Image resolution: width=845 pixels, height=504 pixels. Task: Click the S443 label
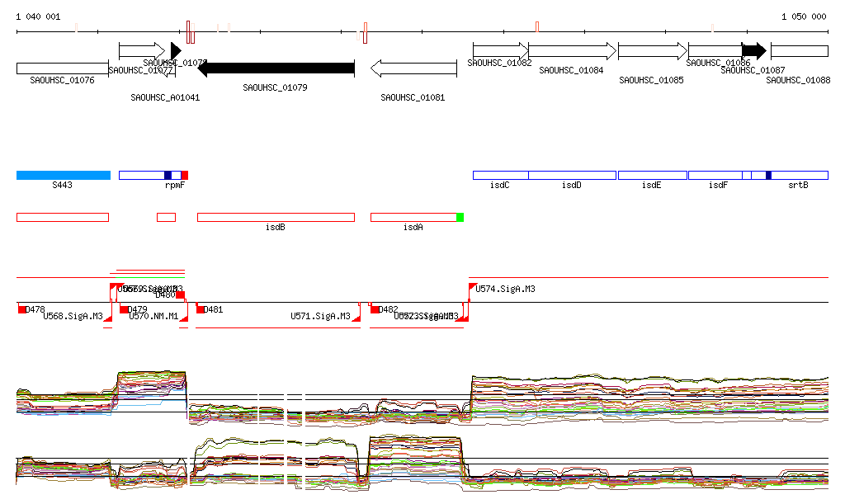pyautogui.click(x=62, y=185)
